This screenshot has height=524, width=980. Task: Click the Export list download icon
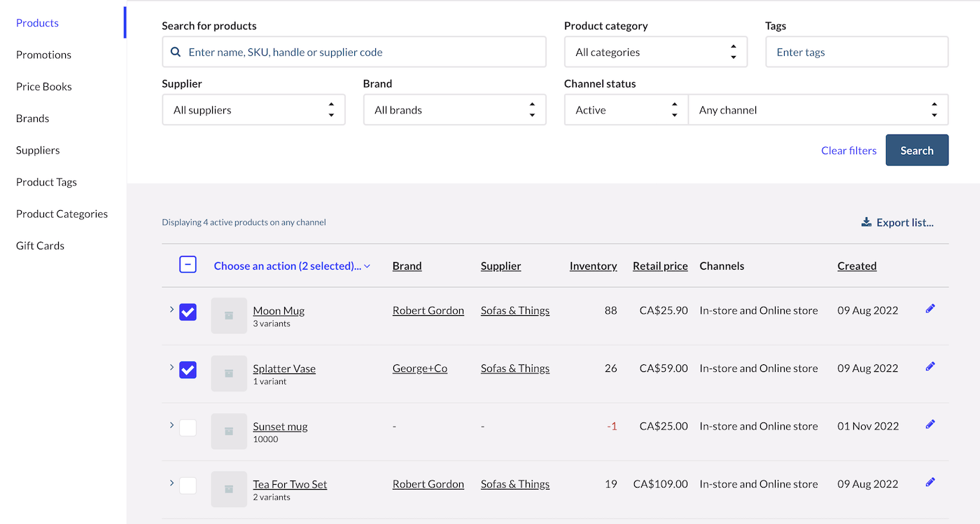[867, 223]
